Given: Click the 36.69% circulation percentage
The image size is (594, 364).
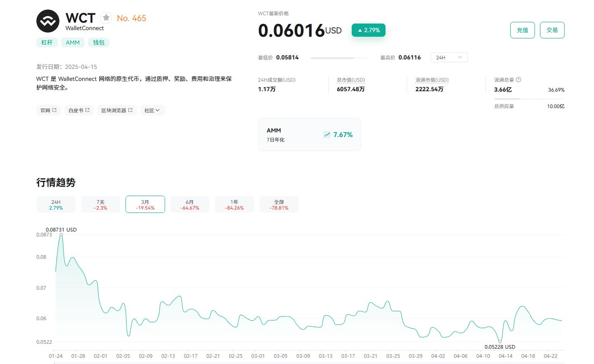Looking at the screenshot, I should pyautogui.click(x=556, y=90).
